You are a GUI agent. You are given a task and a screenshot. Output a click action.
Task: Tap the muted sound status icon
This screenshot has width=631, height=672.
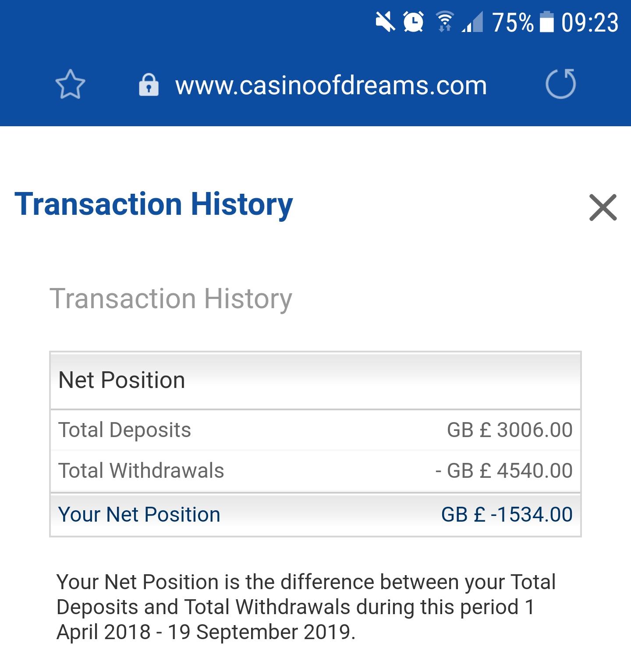tap(385, 21)
